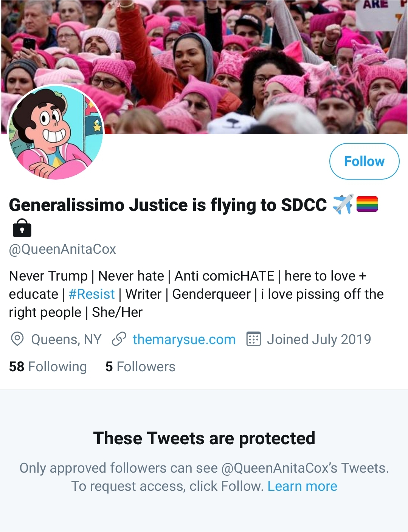This screenshot has width=408, height=532.
Task: Click the chain link icon
Action: coord(119,339)
